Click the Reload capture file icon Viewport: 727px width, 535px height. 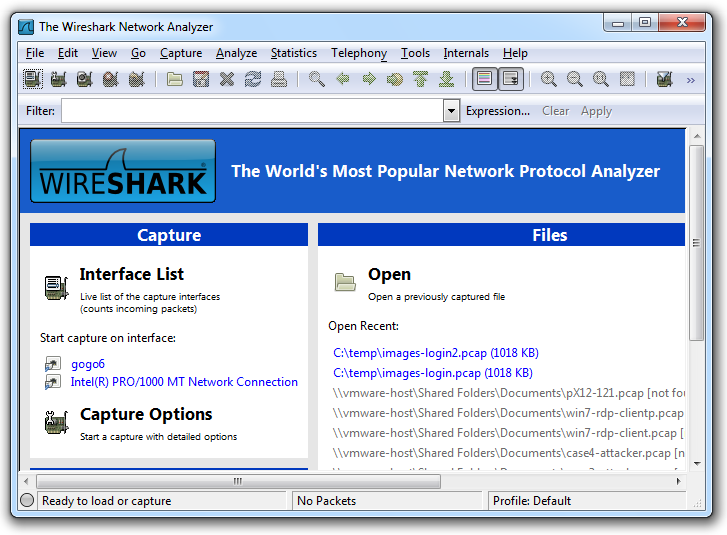(x=253, y=79)
